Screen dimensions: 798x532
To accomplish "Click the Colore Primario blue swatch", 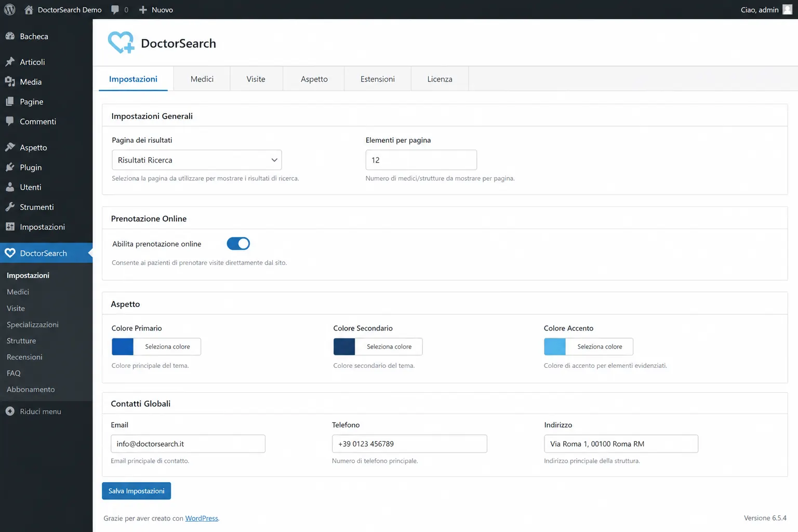I will pos(123,347).
